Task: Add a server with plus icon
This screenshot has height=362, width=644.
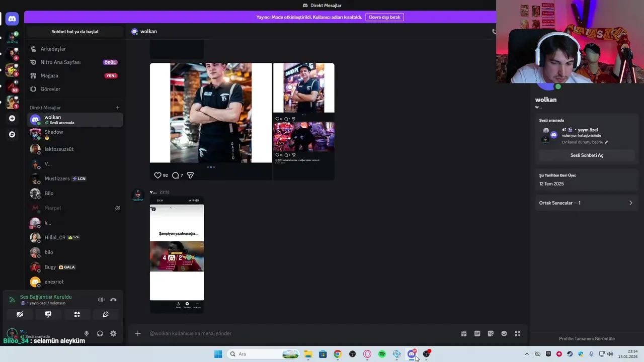Action: [x=12, y=119]
